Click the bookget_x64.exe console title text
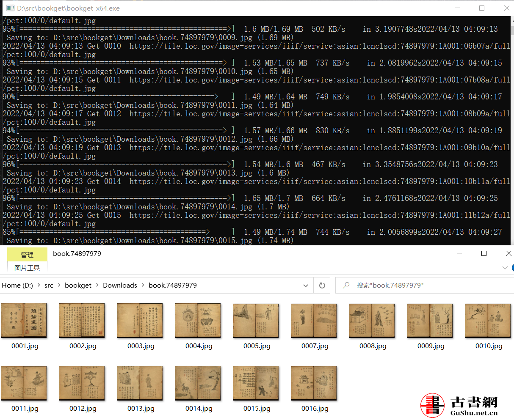Image resolution: width=514 pixels, height=420 pixels. click(69, 8)
